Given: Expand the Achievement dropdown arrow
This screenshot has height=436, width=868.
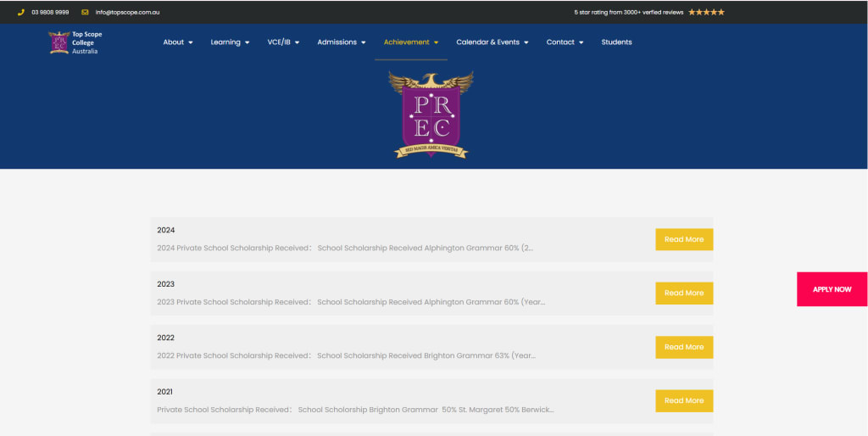Looking at the screenshot, I should [436, 42].
